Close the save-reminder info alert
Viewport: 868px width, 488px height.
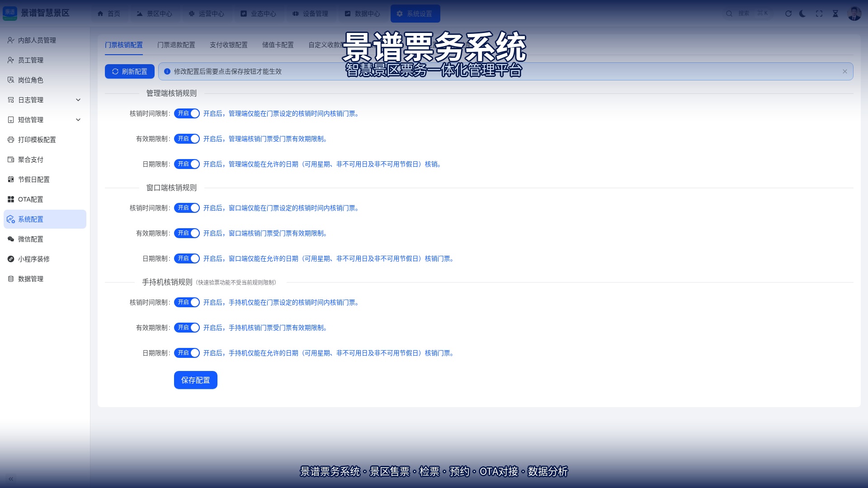click(x=845, y=71)
